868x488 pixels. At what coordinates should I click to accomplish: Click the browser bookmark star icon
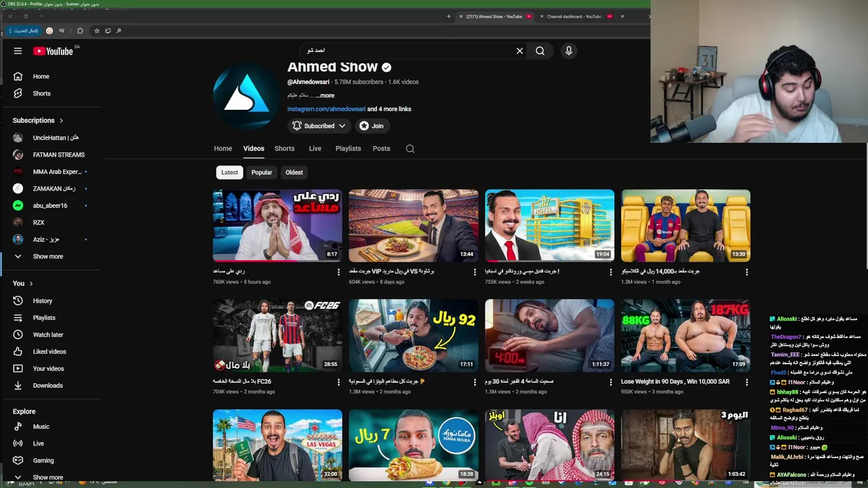click(x=96, y=30)
